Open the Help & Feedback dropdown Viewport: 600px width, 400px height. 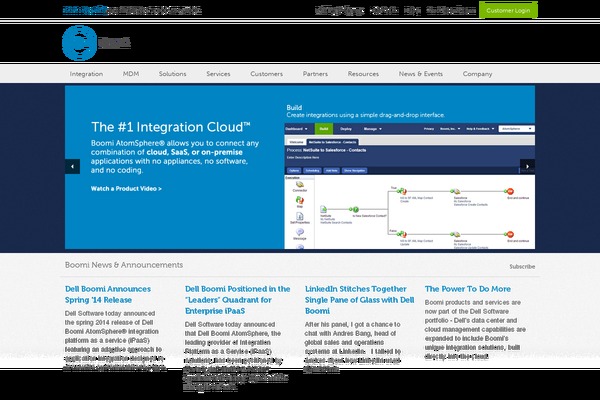(480, 129)
